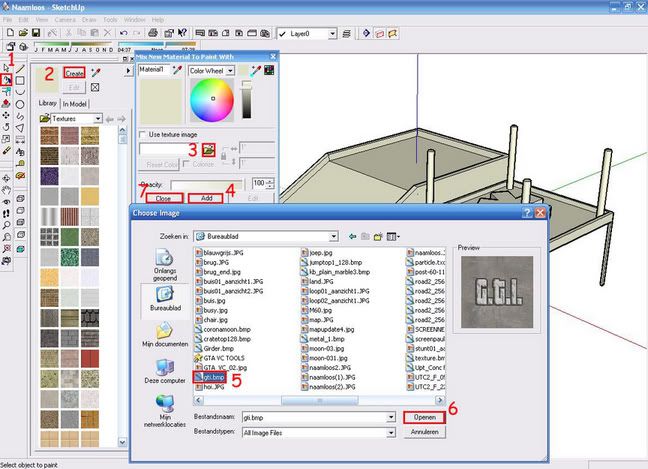Open the Layer Manager icon next to Layer0
The width and height of the screenshot is (648, 469).
coord(347,33)
